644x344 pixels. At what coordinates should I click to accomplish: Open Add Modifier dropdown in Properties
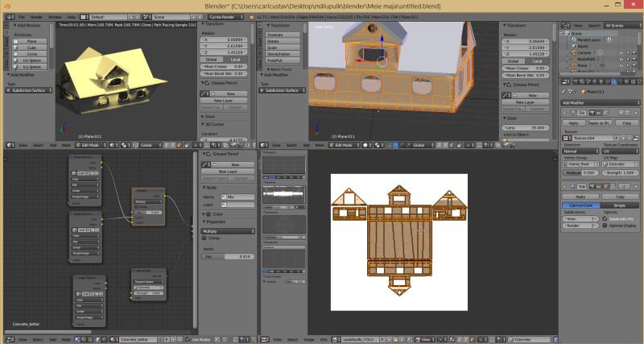tap(601, 102)
